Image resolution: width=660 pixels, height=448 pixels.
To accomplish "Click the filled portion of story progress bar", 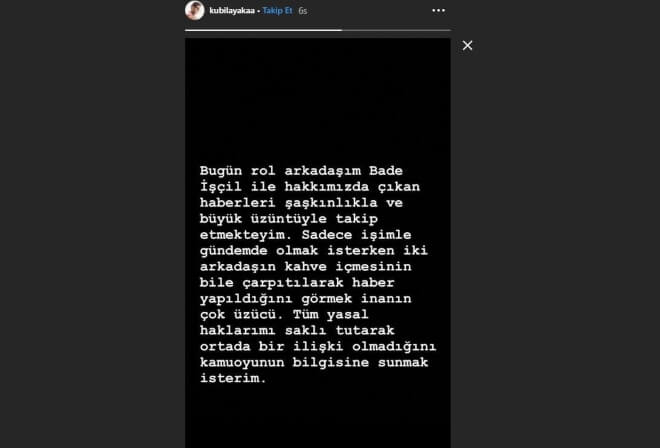I will [x=263, y=30].
